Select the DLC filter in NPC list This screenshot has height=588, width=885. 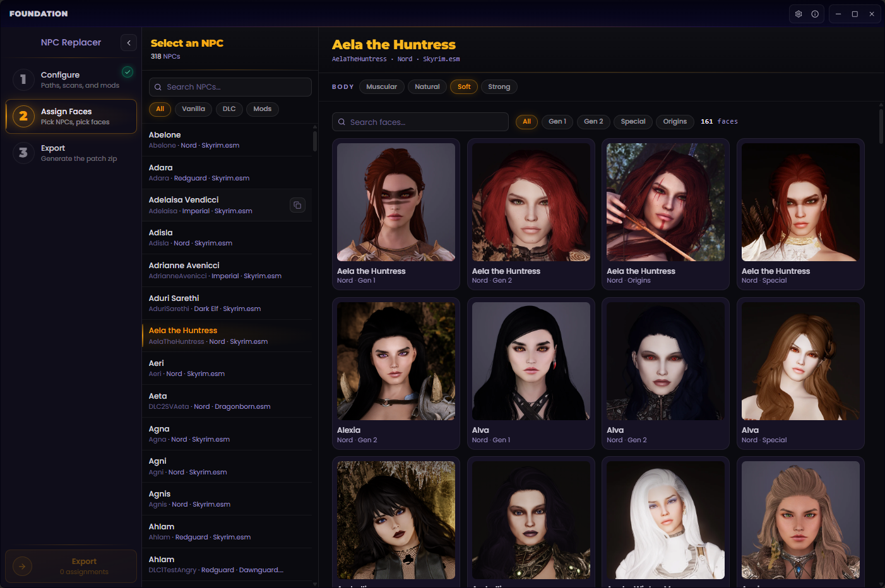click(229, 109)
